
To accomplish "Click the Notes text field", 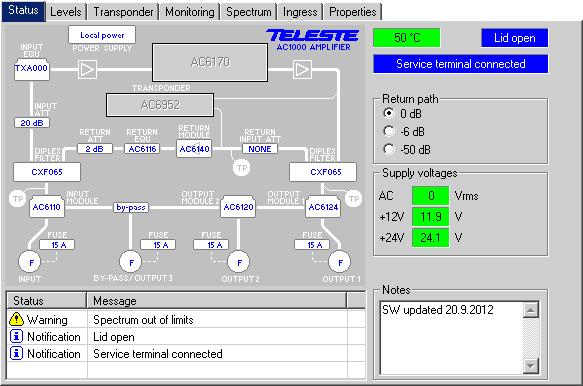I will pyautogui.click(x=451, y=338).
